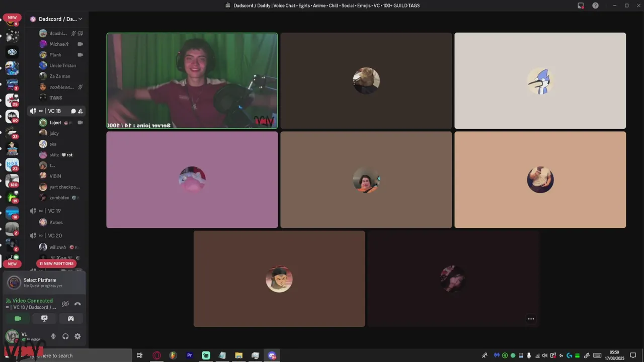Join the VC 20 voice channel

coord(56,235)
